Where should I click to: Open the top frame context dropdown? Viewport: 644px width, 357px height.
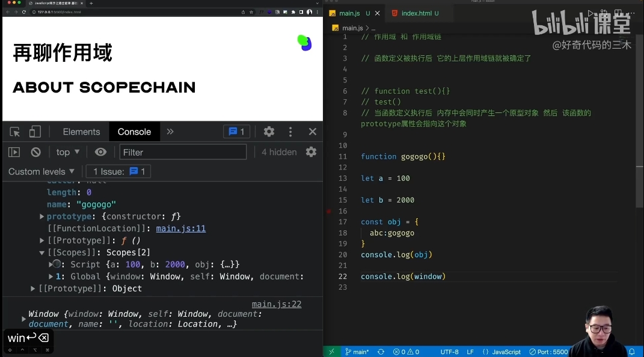pyautogui.click(x=67, y=152)
